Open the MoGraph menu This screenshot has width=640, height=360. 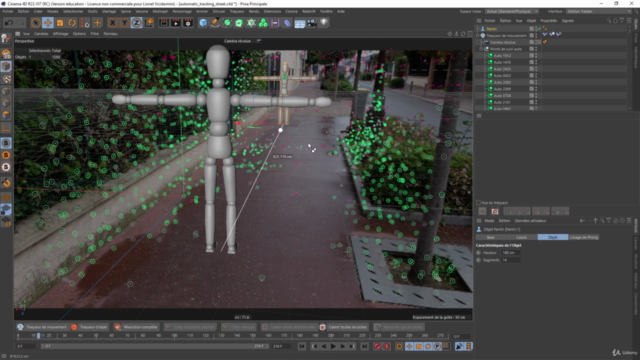160,11
